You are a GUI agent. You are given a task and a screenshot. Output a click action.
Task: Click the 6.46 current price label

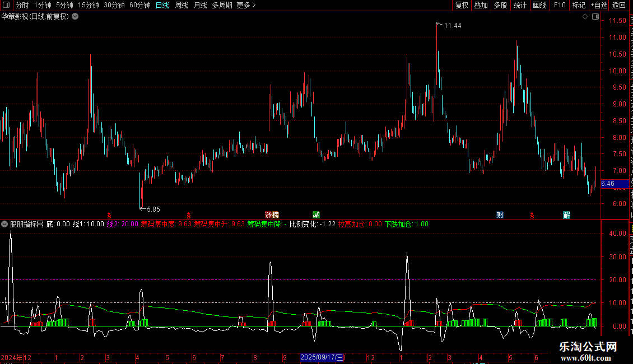pos(615,184)
